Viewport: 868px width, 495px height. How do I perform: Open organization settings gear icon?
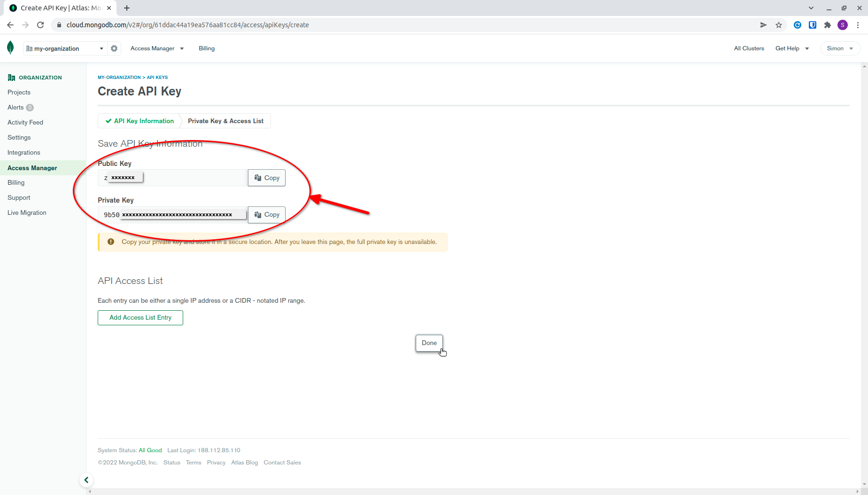(x=114, y=48)
